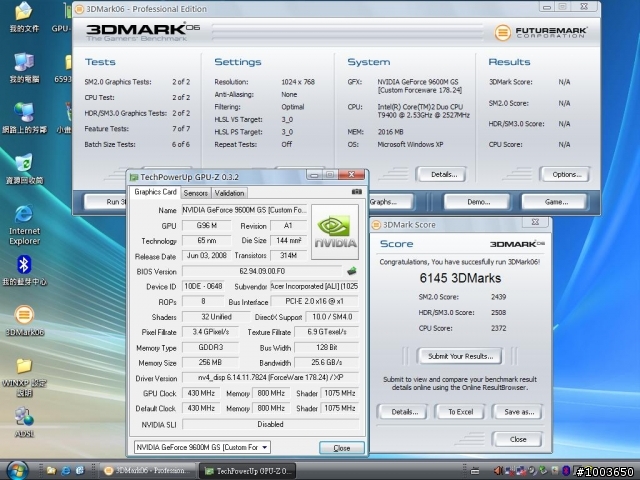Select the WINXP folder desktop icon
The width and height of the screenshot is (640, 480).
coord(24,378)
